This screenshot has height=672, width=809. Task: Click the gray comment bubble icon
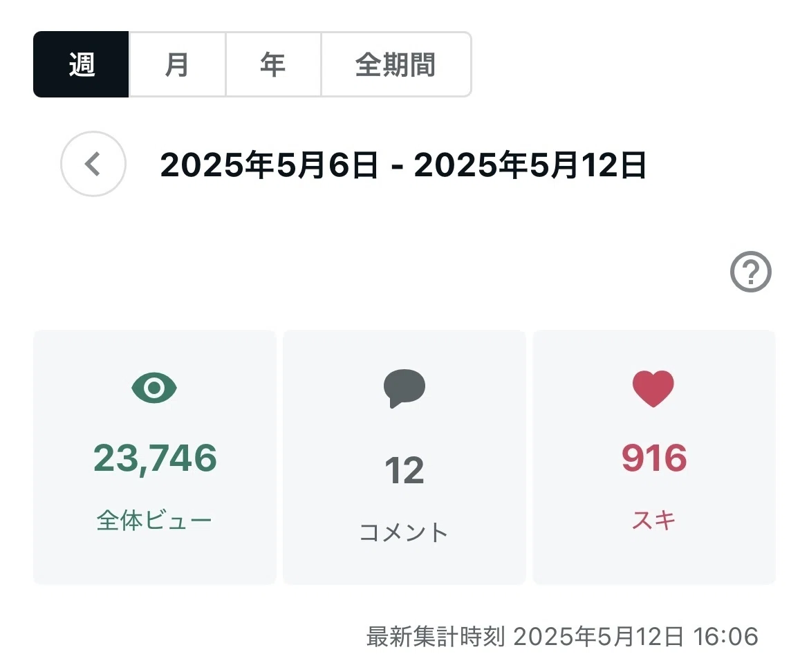(404, 389)
